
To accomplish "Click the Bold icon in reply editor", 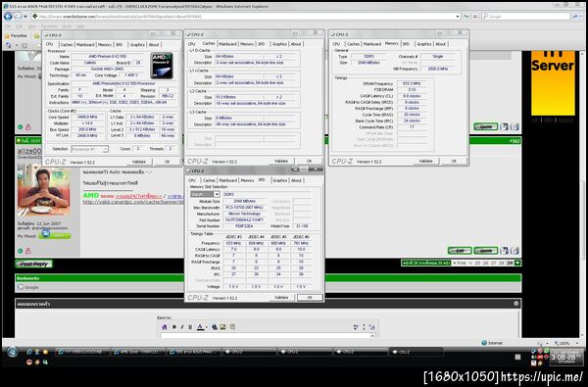I will click(174, 327).
